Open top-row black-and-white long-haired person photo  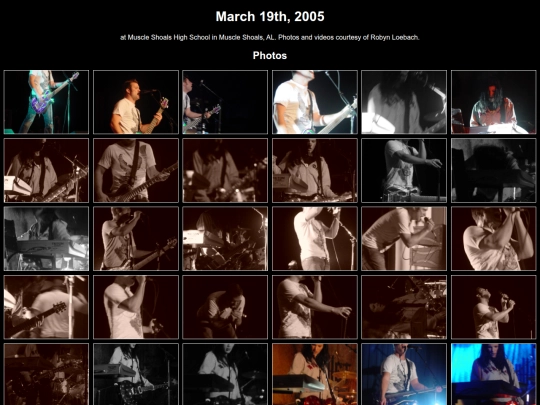404,102
